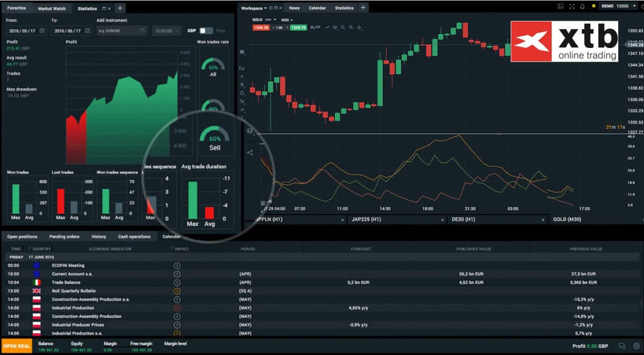Screen dimensions: 644x355
Task: Decrease trade volume with minus button
Action: click(x=274, y=28)
